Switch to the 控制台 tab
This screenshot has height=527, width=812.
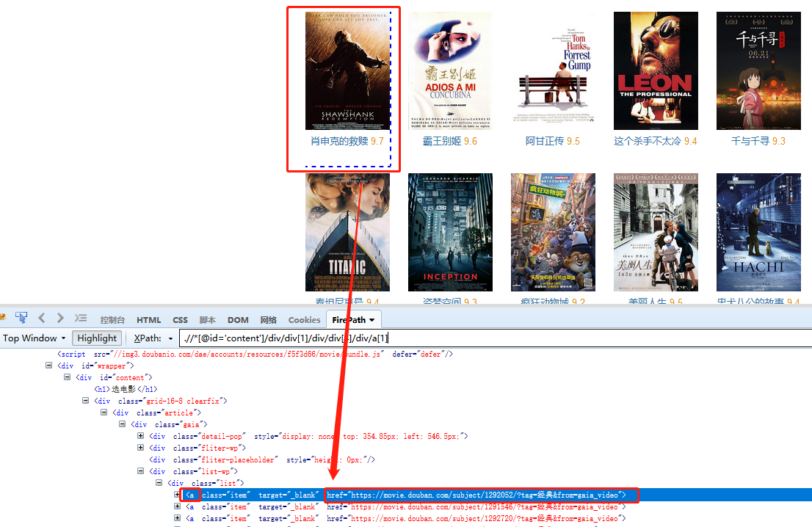[112, 320]
